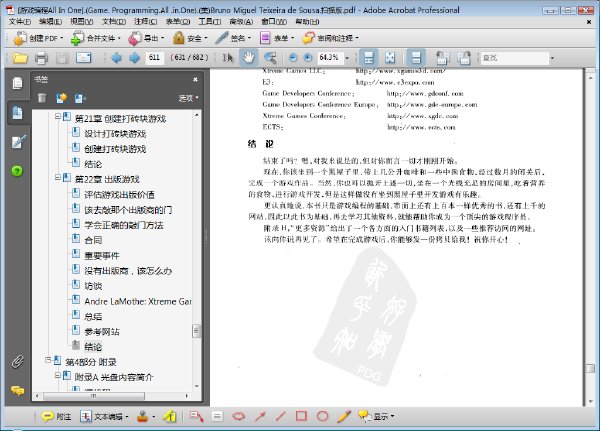Close the bookmarks panel
The height and width of the screenshot is (431, 600).
click(195, 79)
